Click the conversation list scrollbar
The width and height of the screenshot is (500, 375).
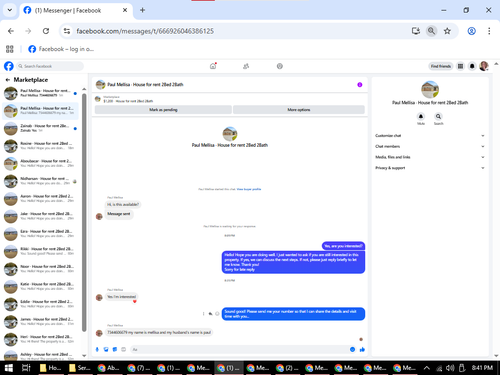click(84, 212)
